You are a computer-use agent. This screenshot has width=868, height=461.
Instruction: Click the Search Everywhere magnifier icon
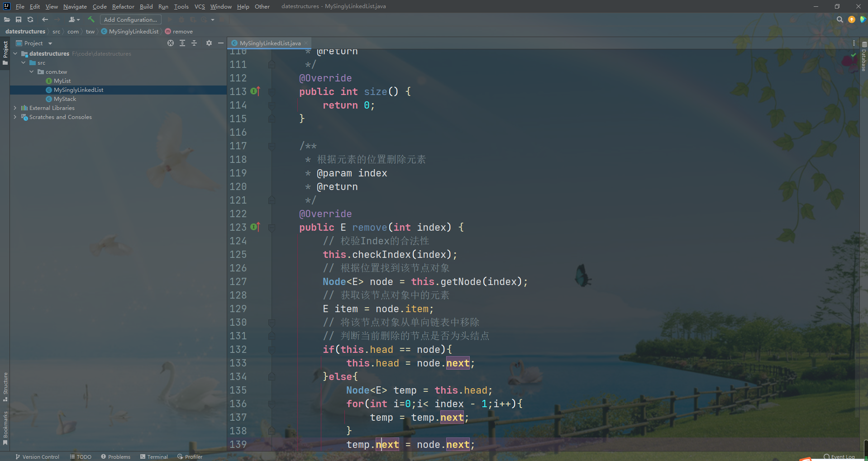[x=840, y=19]
